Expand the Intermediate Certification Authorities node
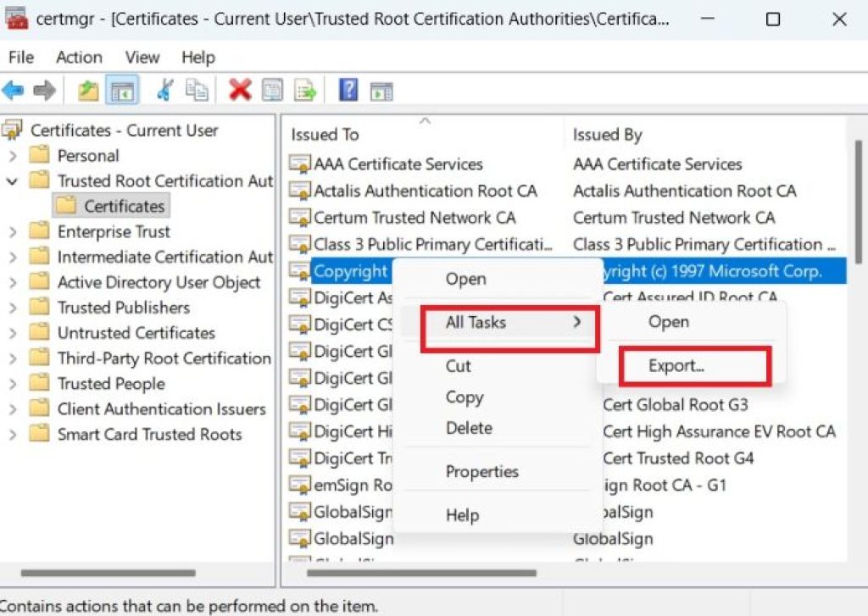 pyautogui.click(x=13, y=258)
